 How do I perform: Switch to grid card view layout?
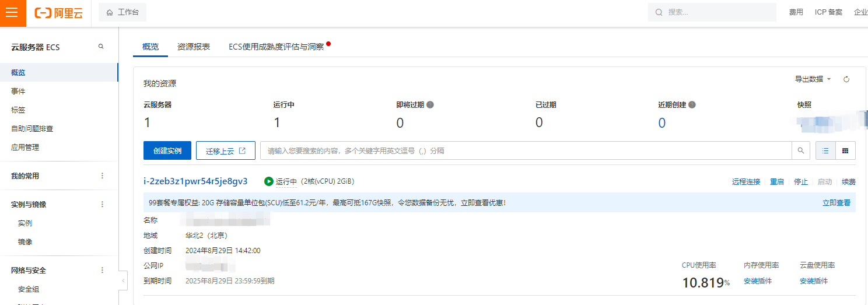point(845,150)
